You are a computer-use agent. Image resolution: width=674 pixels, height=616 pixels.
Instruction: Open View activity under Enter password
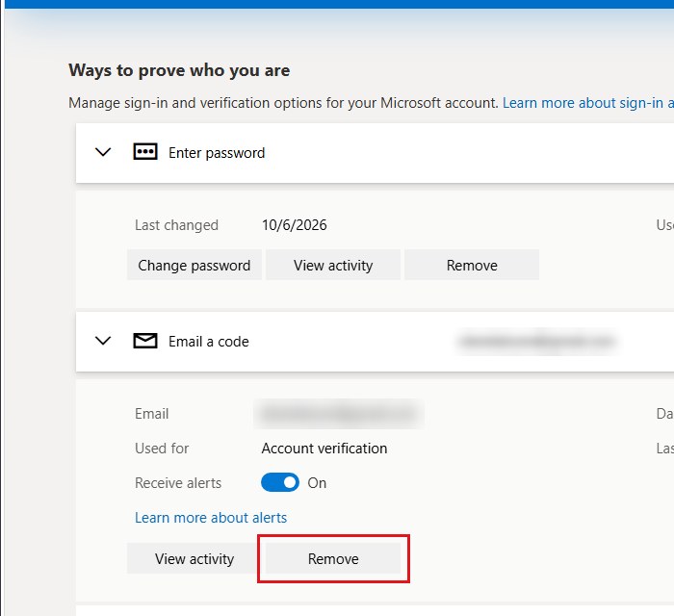pyautogui.click(x=333, y=265)
